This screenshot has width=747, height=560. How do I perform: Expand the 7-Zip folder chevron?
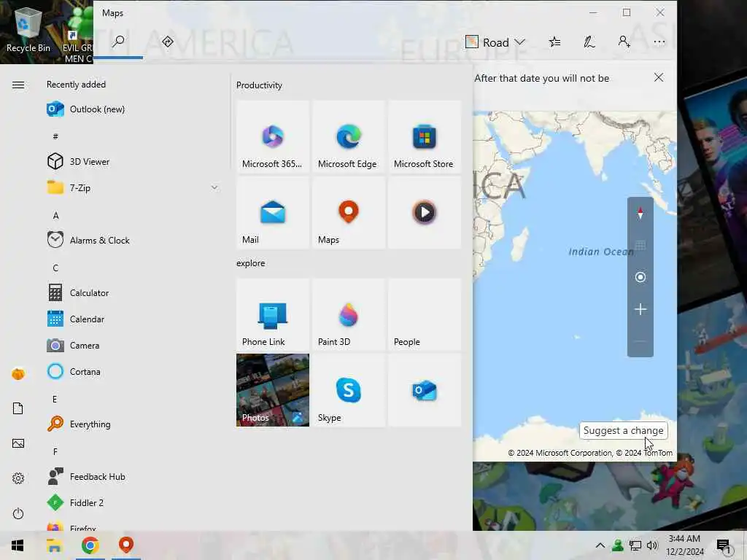(x=214, y=187)
